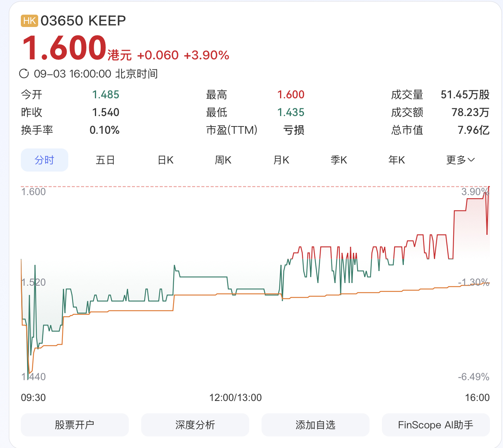
Task: Click the 03650 KEEP stock title
Action: point(83,21)
